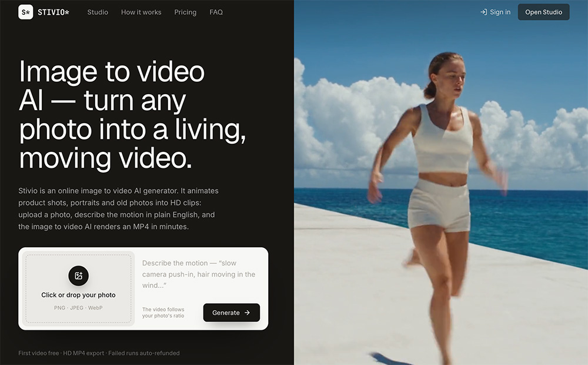Click the Stivio S* logo icon

click(25, 12)
